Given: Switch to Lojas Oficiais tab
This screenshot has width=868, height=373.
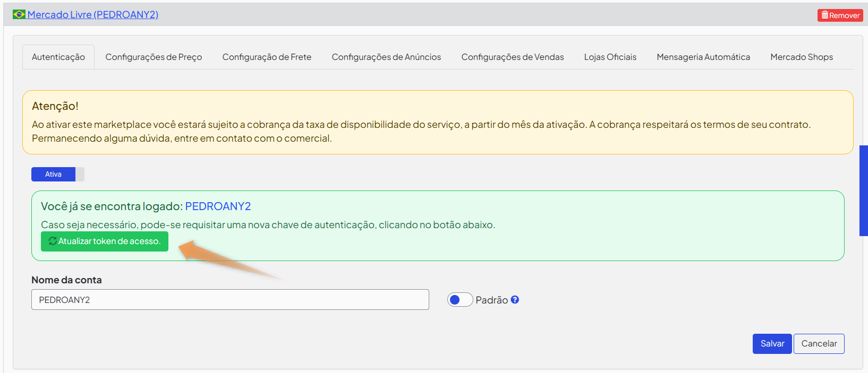Looking at the screenshot, I should (610, 57).
